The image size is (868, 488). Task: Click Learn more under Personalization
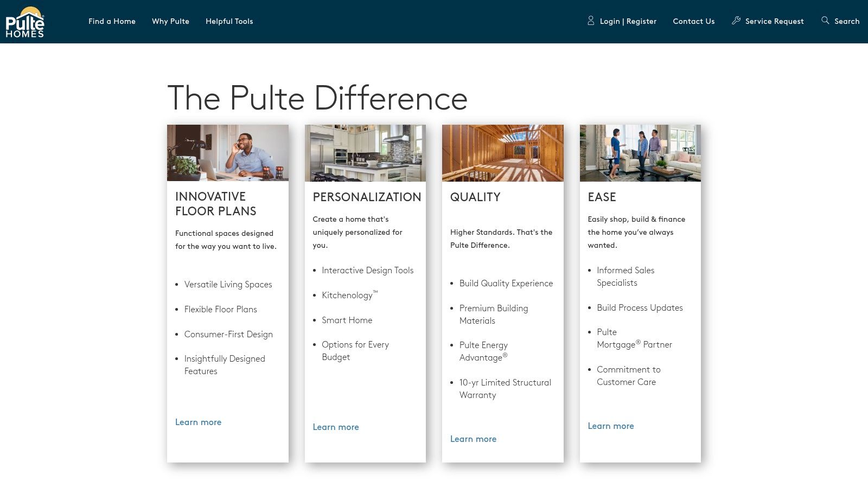point(336,427)
